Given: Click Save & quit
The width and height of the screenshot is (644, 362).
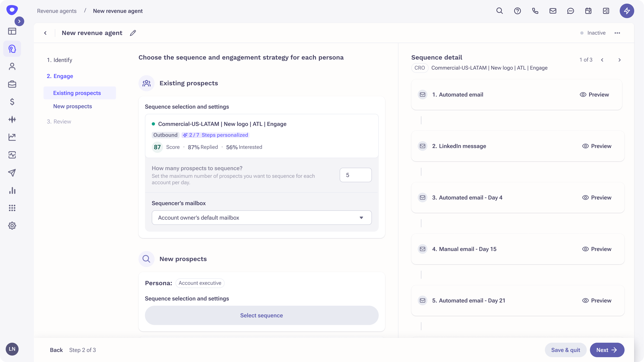Looking at the screenshot, I should click(566, 350).
